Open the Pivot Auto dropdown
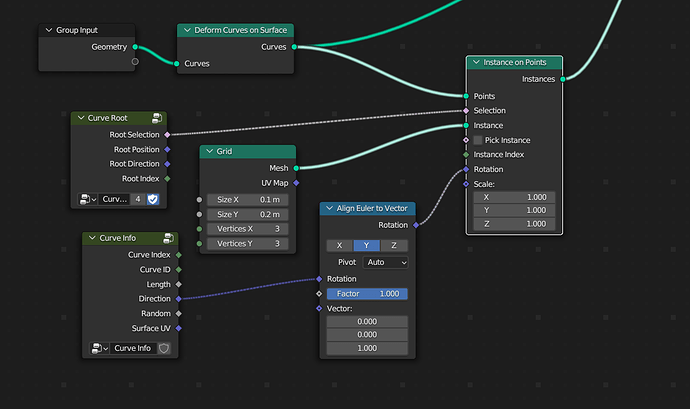 [385, 262]
